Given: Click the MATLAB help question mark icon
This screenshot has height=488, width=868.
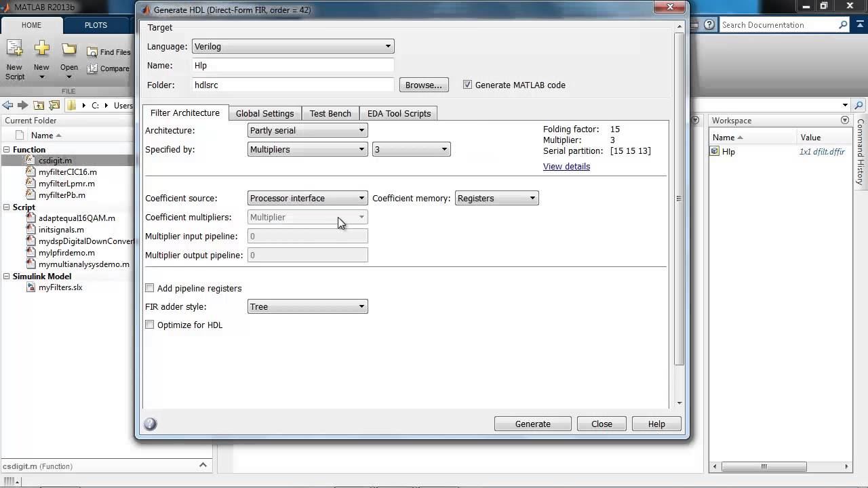Looking at the screenshot, I should tap(709, 25).
